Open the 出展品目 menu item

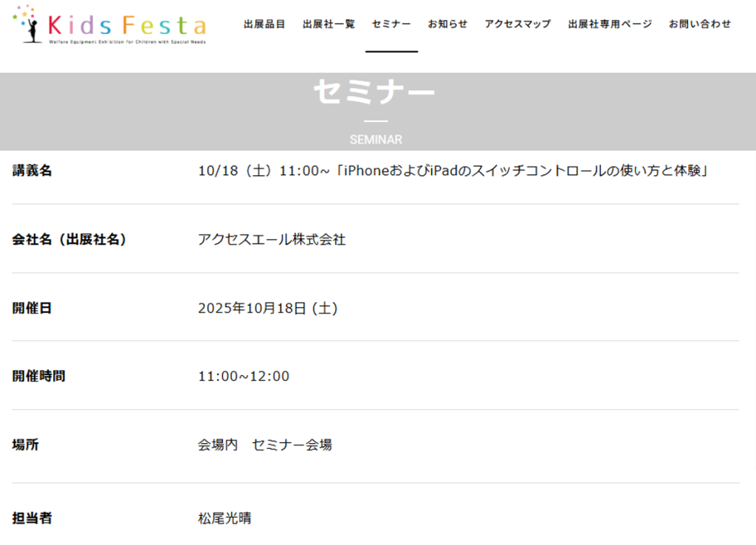tap(264, 24)
